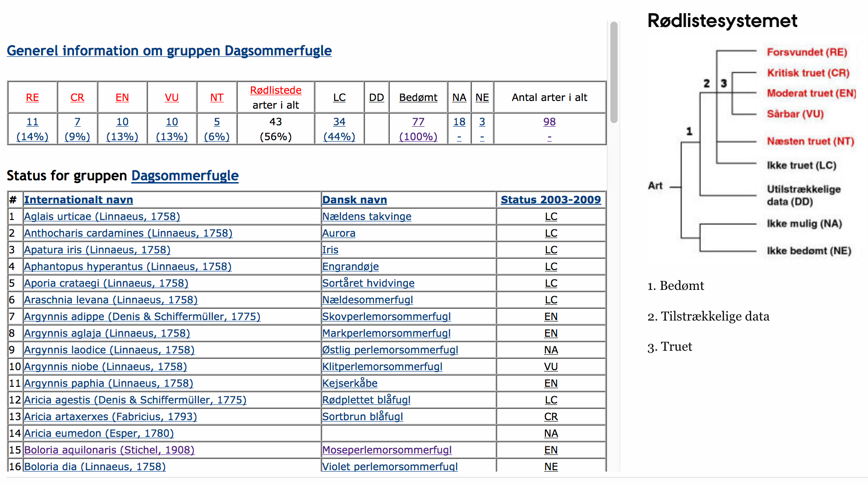Open Aricia agestis species link
Image resolution: width=868 pixels, height=486 pixels.
(x=135, y=400)
